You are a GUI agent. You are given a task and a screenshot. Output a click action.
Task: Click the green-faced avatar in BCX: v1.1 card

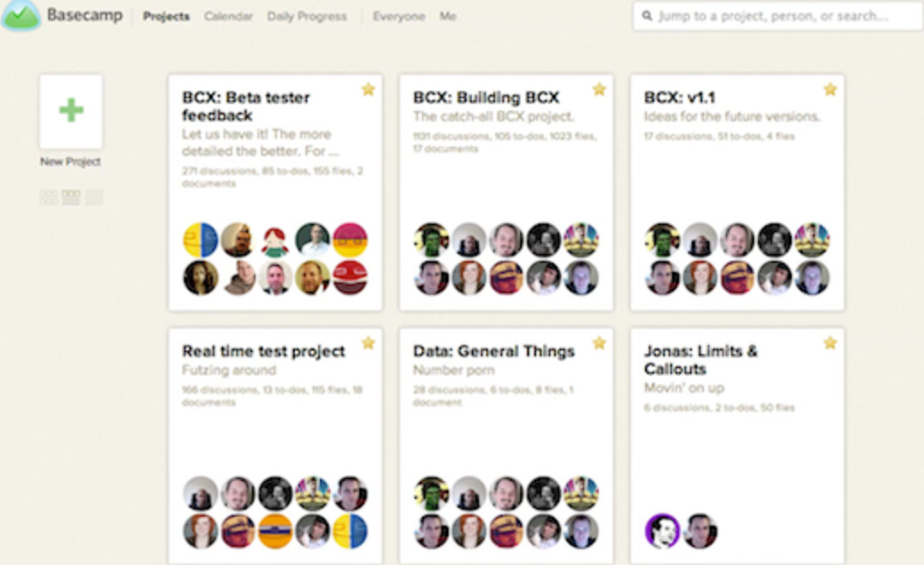[662, 240]
